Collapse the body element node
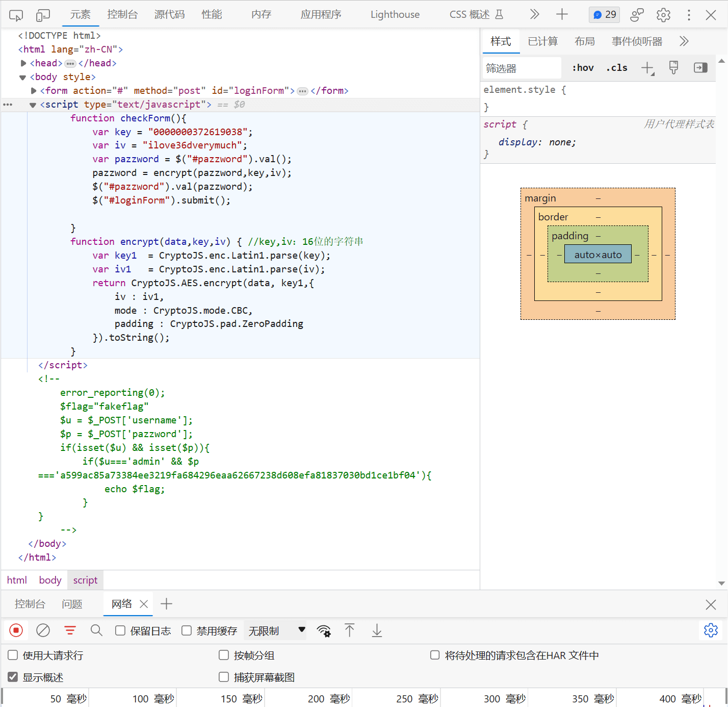 (x=23, y=77)
